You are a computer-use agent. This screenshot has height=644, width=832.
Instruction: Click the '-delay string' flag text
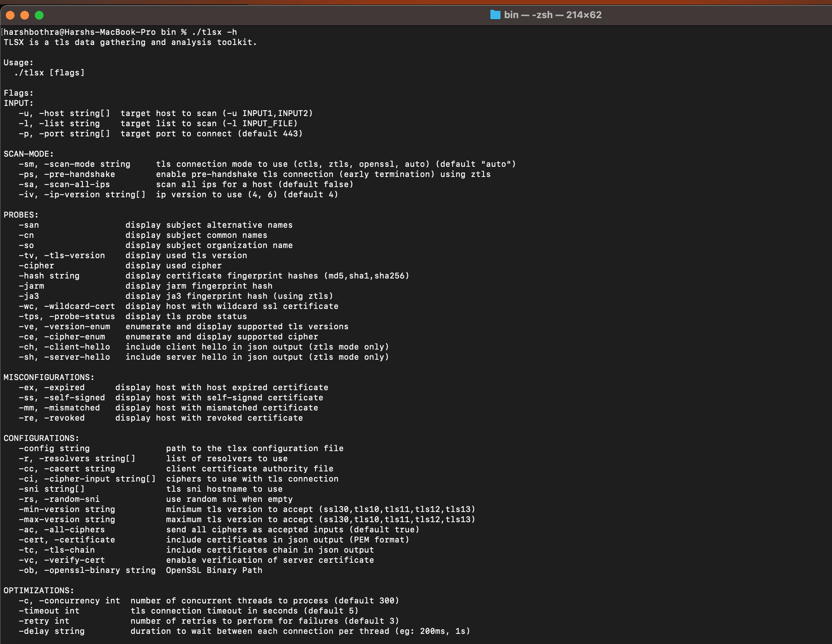click(x=52, y=631)
